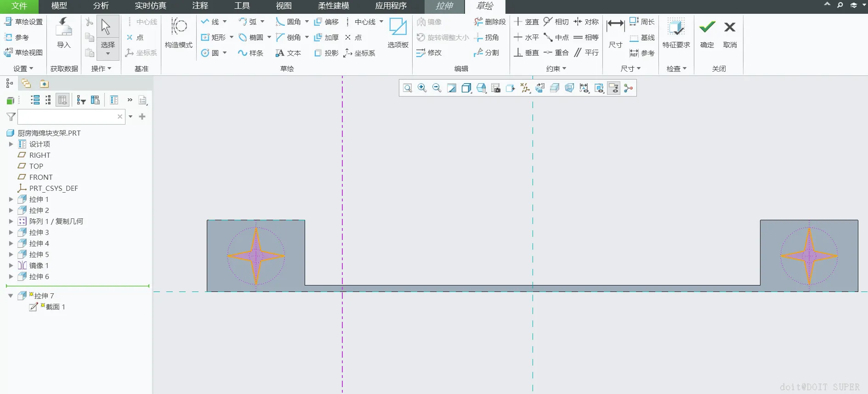Toggle 构造模式 construction mode
This screenshot has height=394, width=868.
click(x=179, y=33)
